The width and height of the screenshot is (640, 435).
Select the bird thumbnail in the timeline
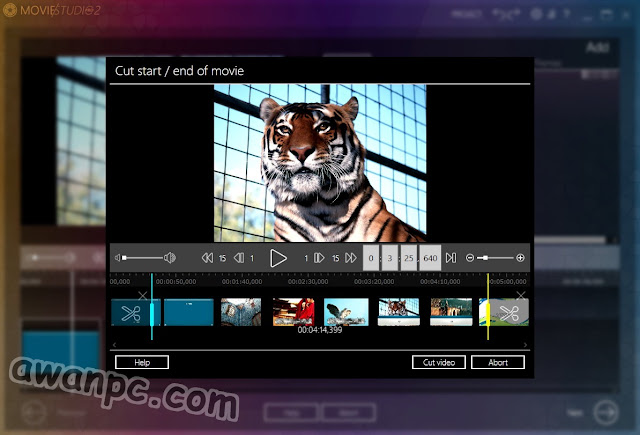[x=346, y=312]
